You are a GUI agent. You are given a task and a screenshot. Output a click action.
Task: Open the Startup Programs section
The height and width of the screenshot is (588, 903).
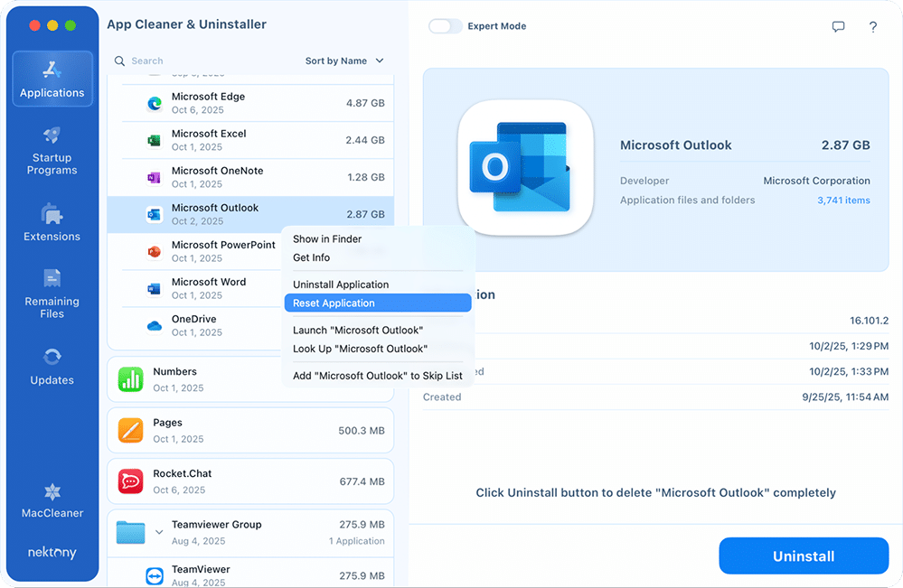tap(52, 154)
